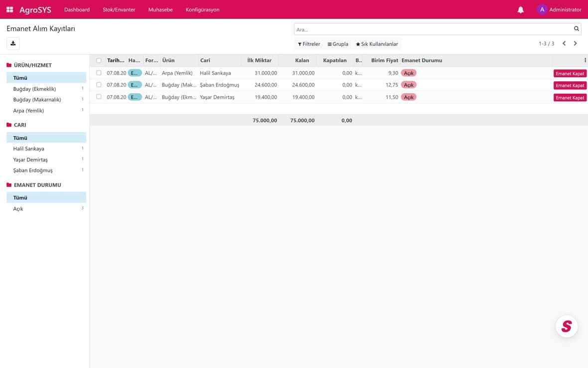Click Emanet Kapat for Yaşar Demirtaş
The image size is (588, 368).
point(570,98)
